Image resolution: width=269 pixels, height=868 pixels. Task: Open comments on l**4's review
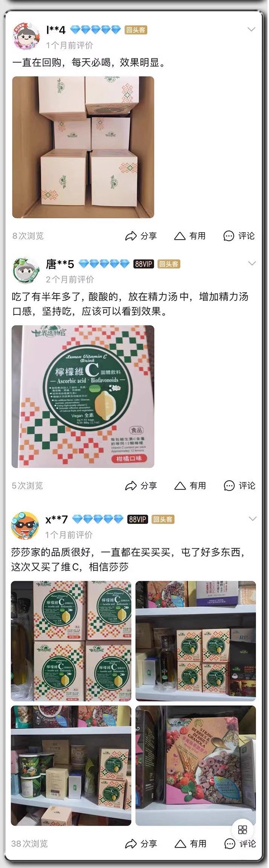point(239,236)
